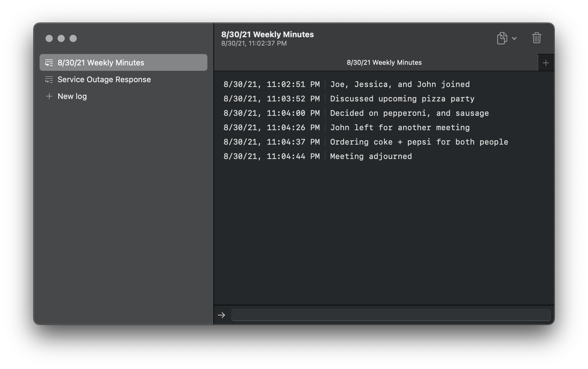Add a new tab with plus icon
The width and height of the screenshot is (588, 369).
tap(546, 63)
